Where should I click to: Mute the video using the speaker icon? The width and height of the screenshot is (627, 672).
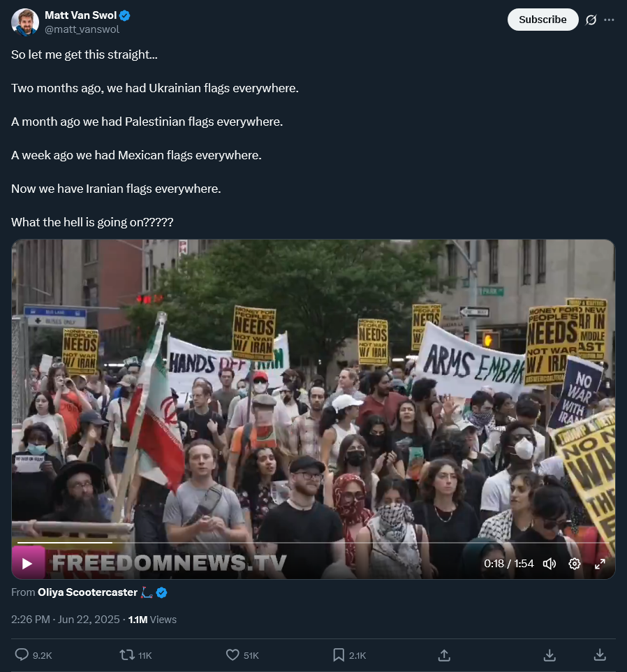[x=549, y=564]
